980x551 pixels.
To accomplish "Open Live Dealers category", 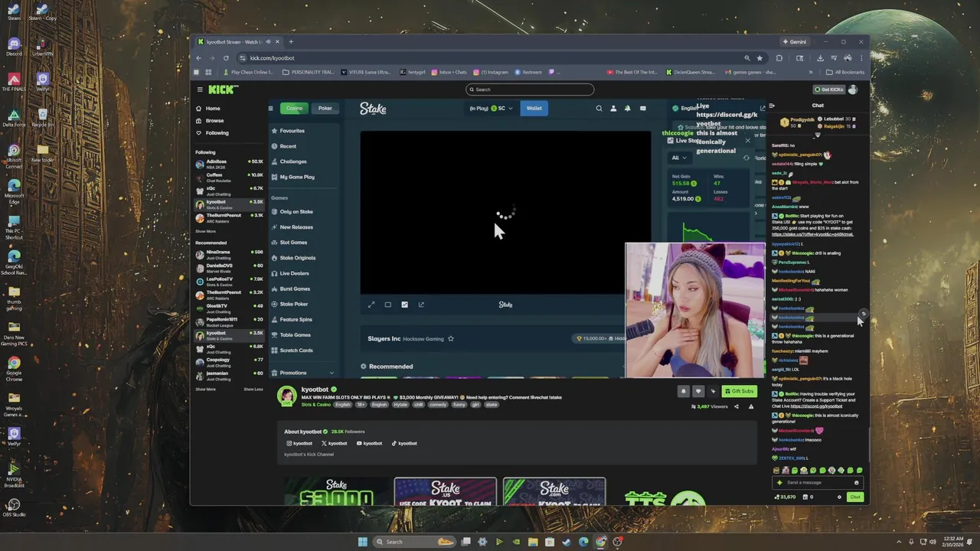I will pos(294,273).
